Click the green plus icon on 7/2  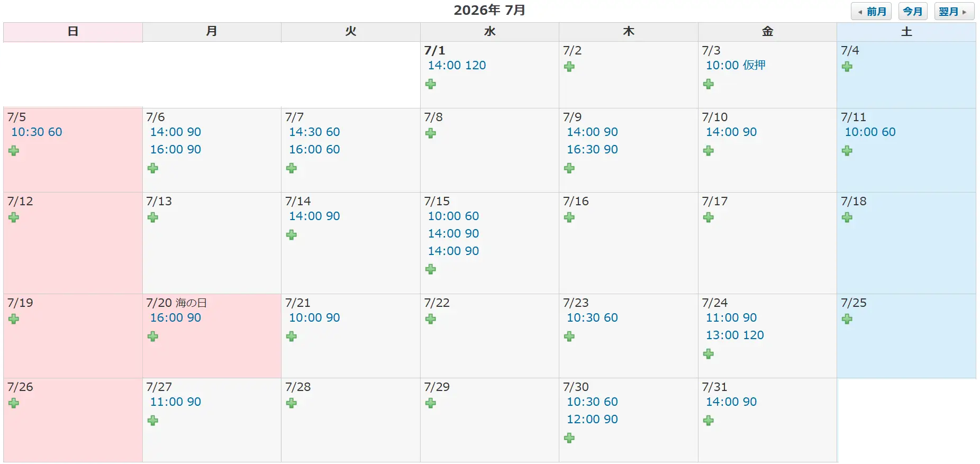click(569, 67)
